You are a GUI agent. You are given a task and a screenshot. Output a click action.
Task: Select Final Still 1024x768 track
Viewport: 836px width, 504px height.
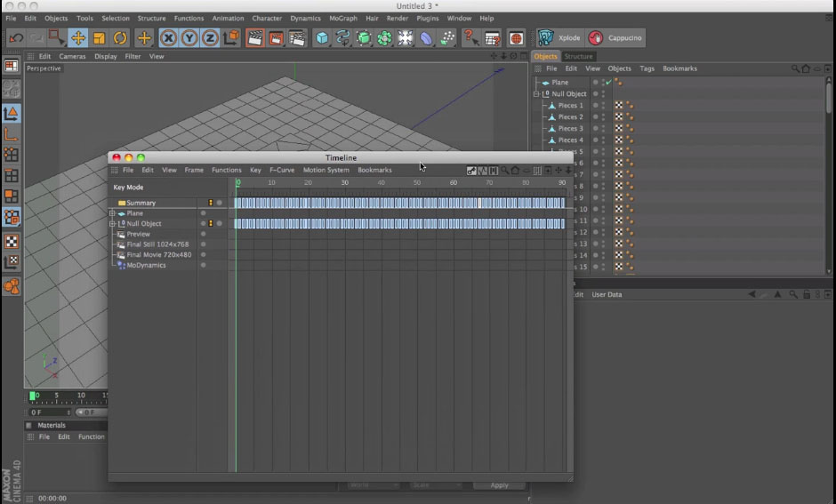pos(157,244)
